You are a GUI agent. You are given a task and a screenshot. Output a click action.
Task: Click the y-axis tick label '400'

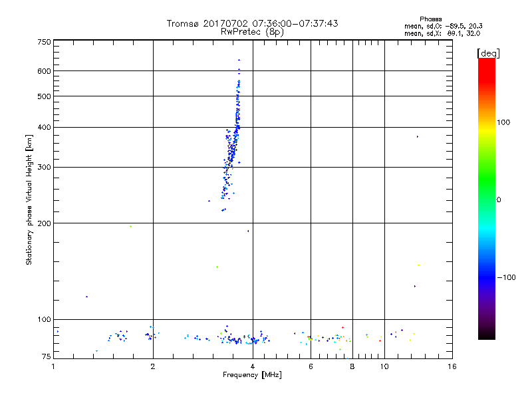coord(44,127)
